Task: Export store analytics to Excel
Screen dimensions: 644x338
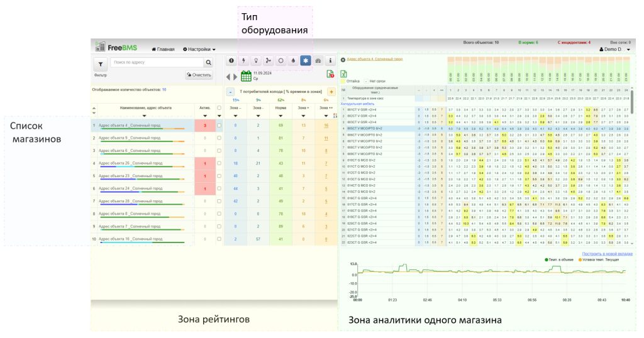Action: pos(344,74)
